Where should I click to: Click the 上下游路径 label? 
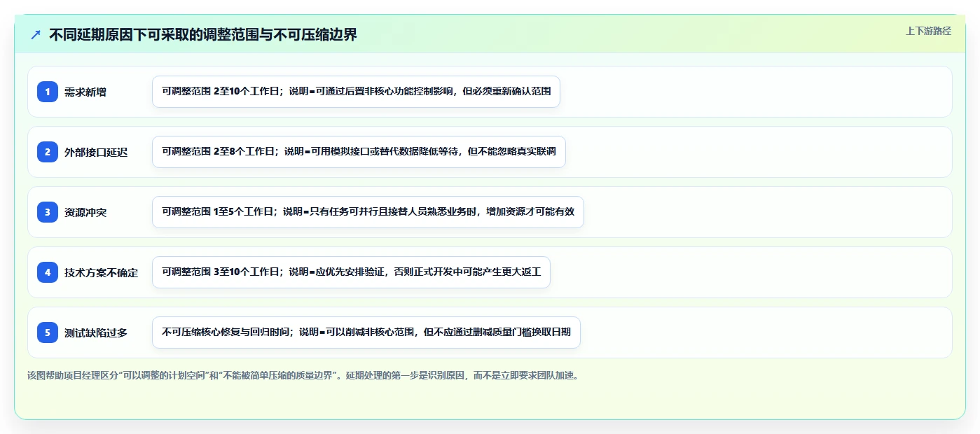click(928, 31)
